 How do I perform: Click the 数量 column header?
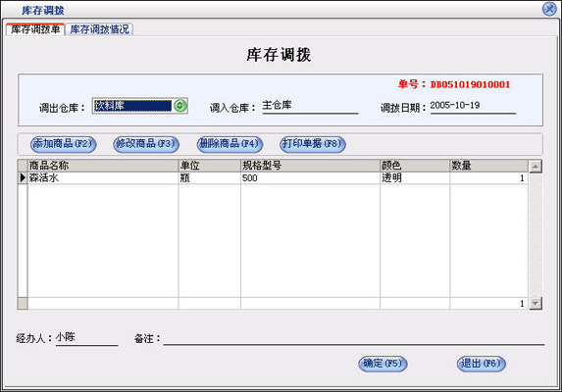pos(488,166)
